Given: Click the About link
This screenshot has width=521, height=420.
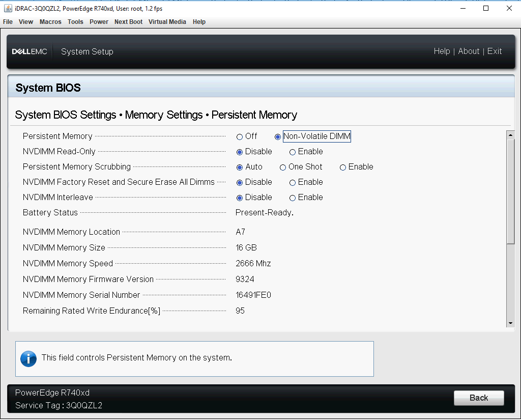Looking at the screenshot, I should (469, 51).
